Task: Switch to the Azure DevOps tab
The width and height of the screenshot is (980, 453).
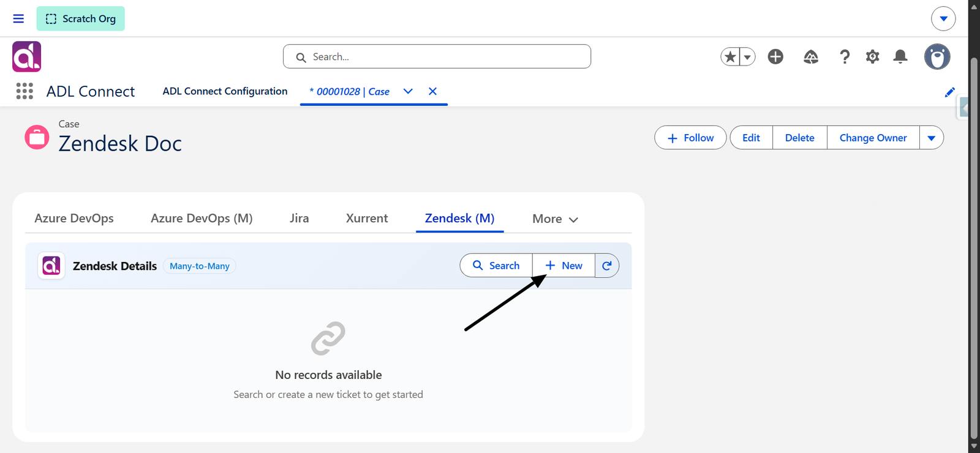Action: tap(74, 219)
